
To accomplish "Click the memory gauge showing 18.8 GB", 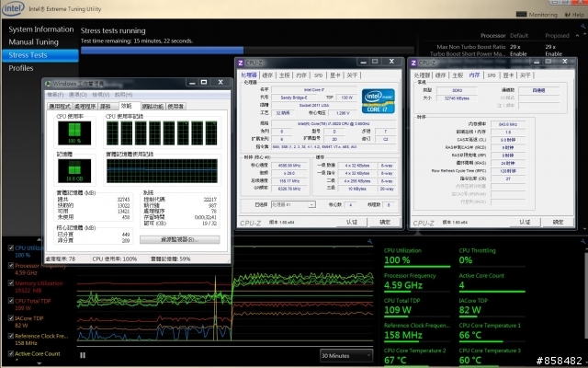I will (x=74, y=170).
